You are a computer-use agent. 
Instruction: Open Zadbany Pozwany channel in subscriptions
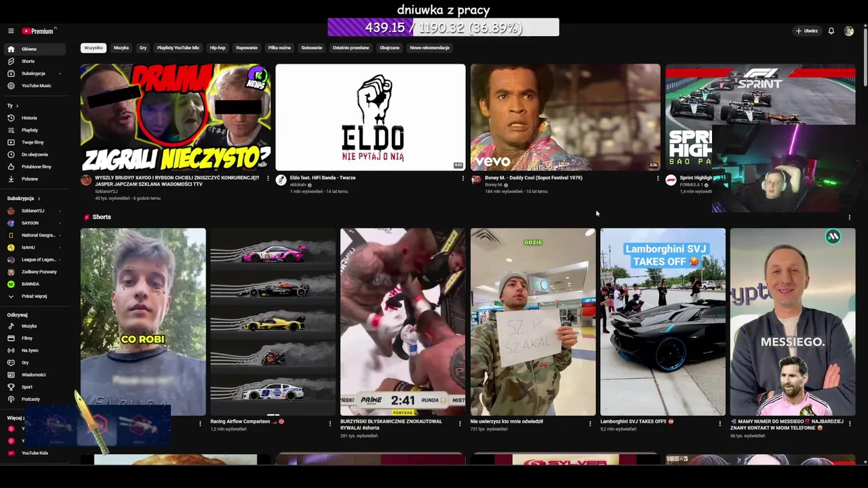tap(35, 272)
